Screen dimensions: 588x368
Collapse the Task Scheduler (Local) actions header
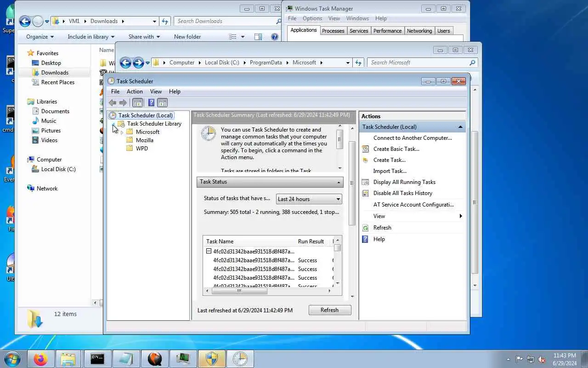(x=460, y=127)
